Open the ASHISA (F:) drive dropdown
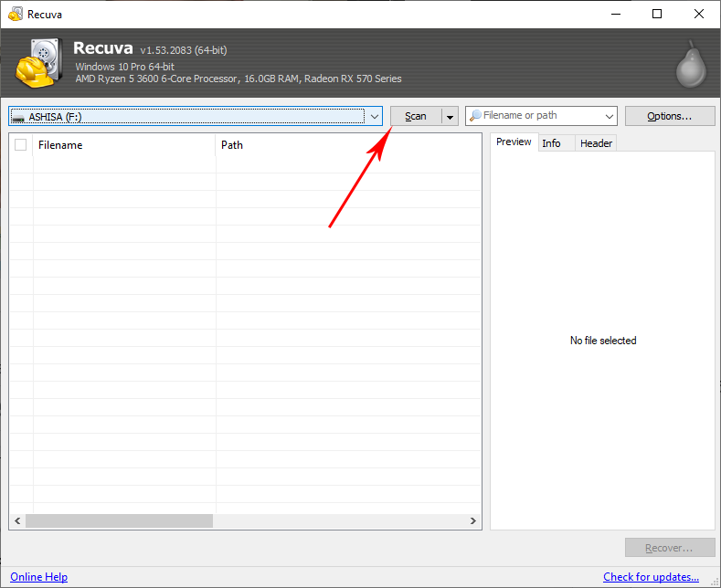This screenshot has width=721, height=588. pyautogui.click(x=375, y=116)
